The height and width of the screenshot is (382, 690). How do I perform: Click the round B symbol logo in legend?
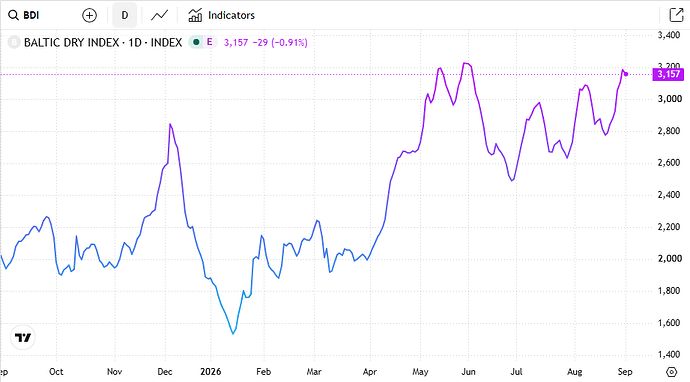pos(14,42)
